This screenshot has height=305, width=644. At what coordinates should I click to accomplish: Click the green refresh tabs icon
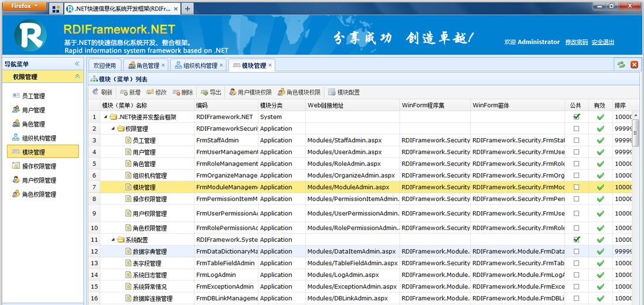[621, 64]
